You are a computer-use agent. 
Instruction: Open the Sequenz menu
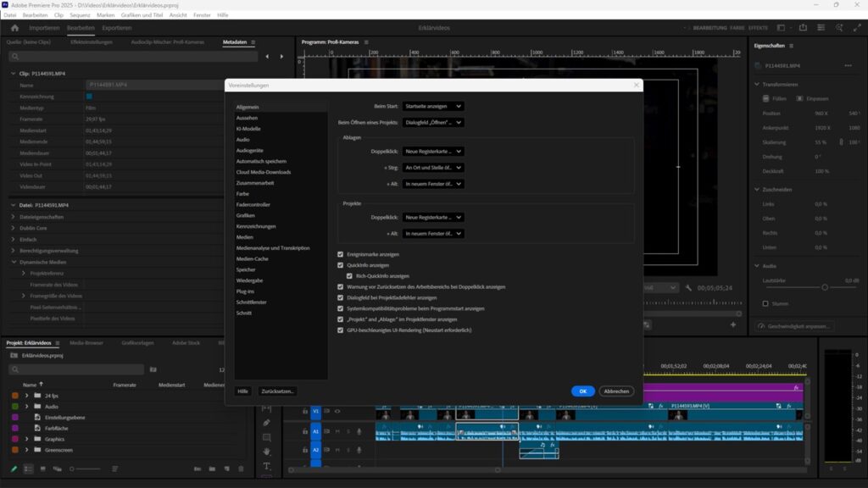(x=81, y=14)
